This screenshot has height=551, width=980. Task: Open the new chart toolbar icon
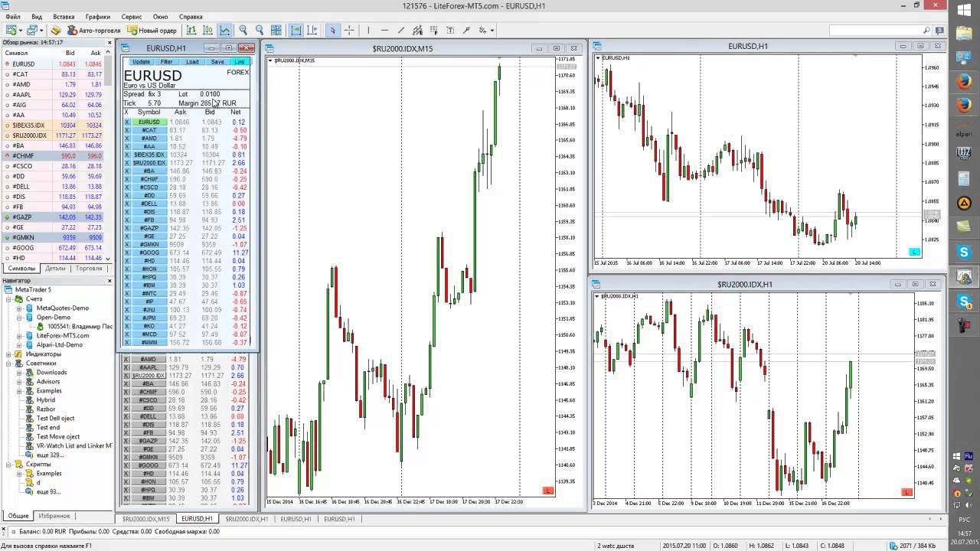coord(11,30)
